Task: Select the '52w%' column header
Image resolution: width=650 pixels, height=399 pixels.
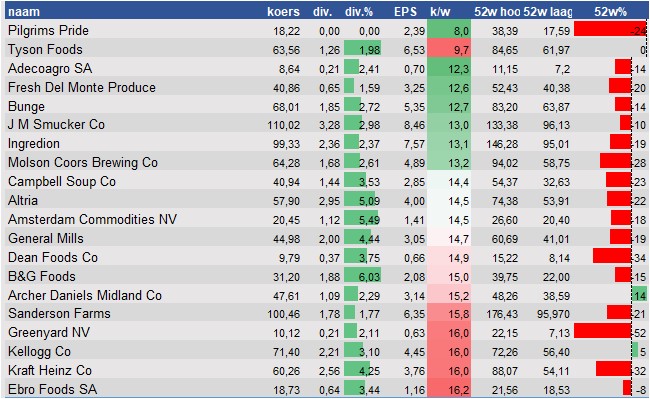Action: point(610,12)
